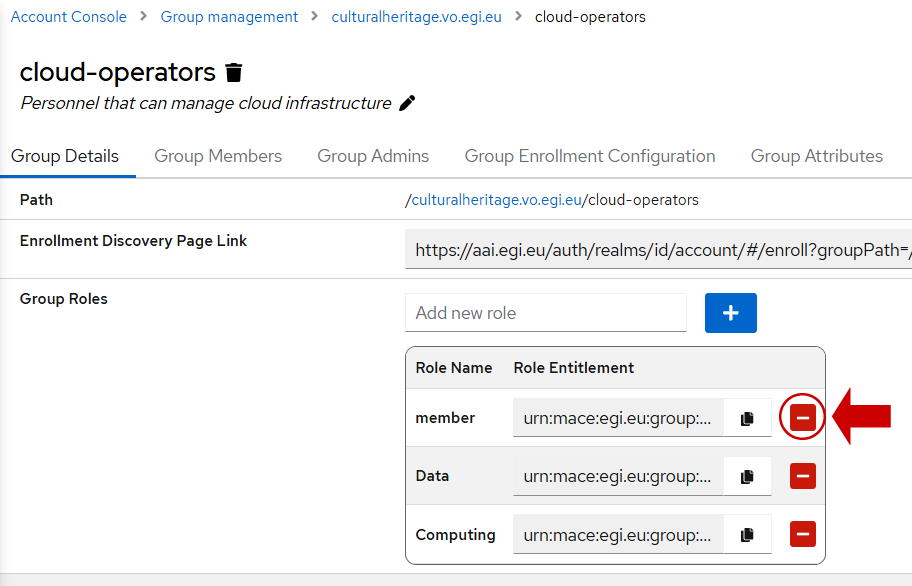Select the Enrollment Discovery Page Link field
This screenshot has height=586, width=912.
(658, 250)
